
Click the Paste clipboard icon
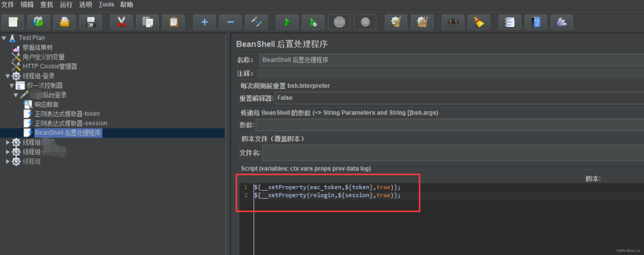pyautogui.click(x=173, y=22)
